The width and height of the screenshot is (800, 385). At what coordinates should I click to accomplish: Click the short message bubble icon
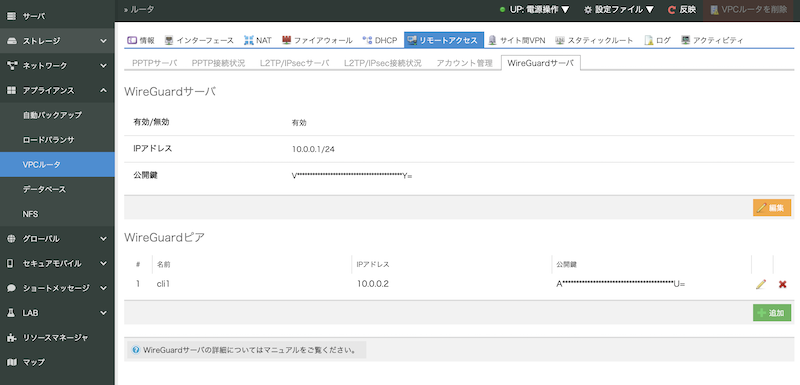[x=11, y=288]
